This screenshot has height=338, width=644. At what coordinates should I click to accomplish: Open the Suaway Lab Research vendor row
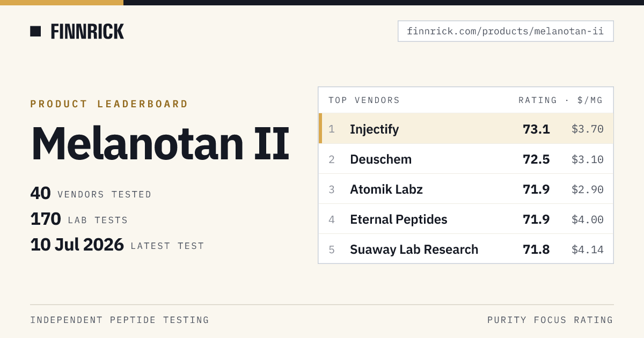(466, 248)
